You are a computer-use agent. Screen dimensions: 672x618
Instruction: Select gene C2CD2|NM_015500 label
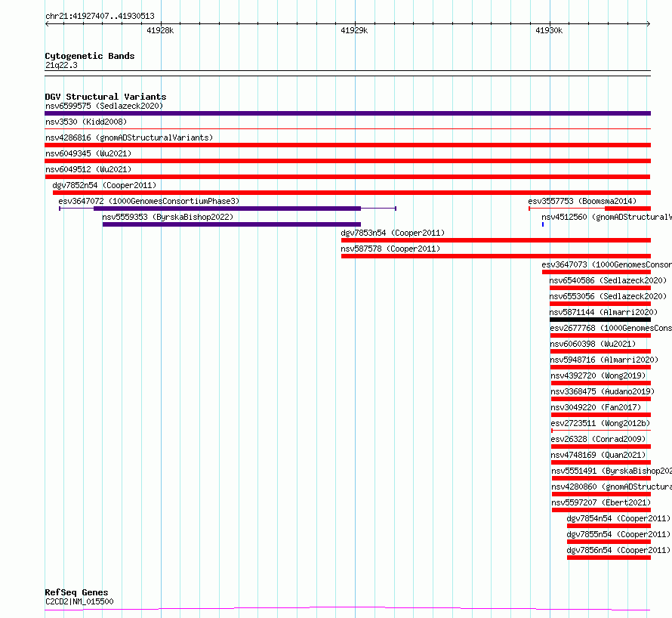pyautogui.click(x=79, y=601)
